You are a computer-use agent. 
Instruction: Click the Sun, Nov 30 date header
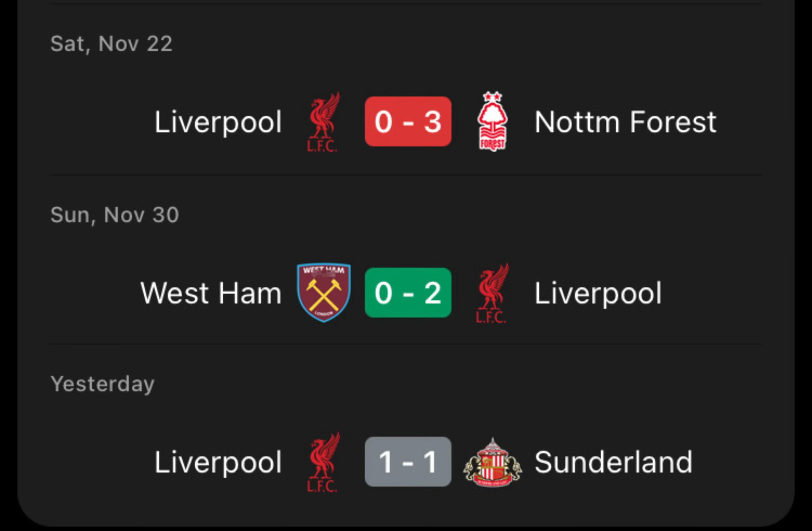pyautogui.click(x=114, y=215)
